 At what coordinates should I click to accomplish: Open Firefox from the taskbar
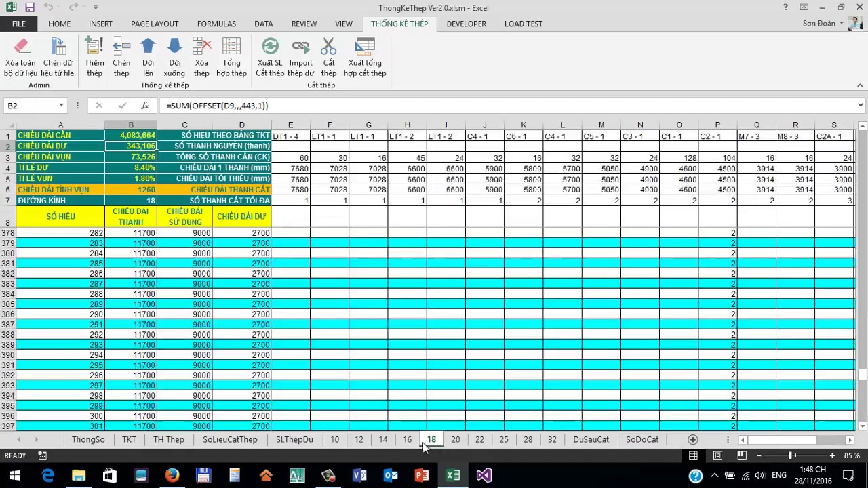coord(172,475)
